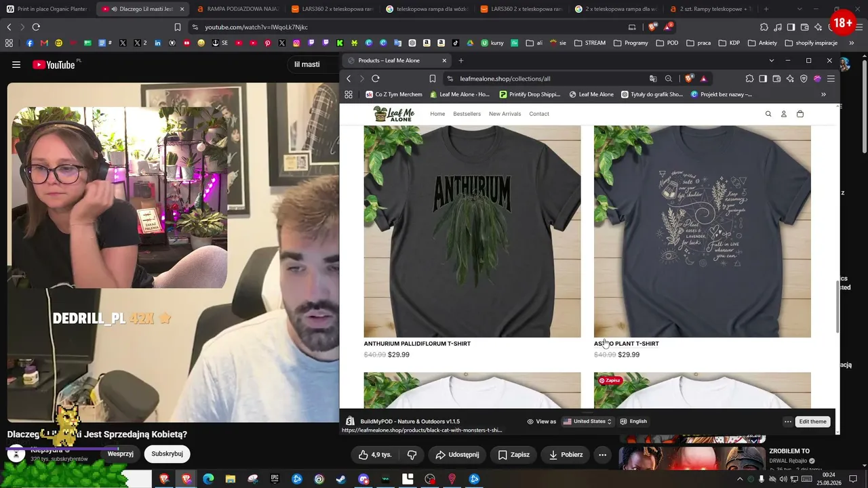Open the KDP bookmark folder
868x488 pixels.
[x=729, y=43]
